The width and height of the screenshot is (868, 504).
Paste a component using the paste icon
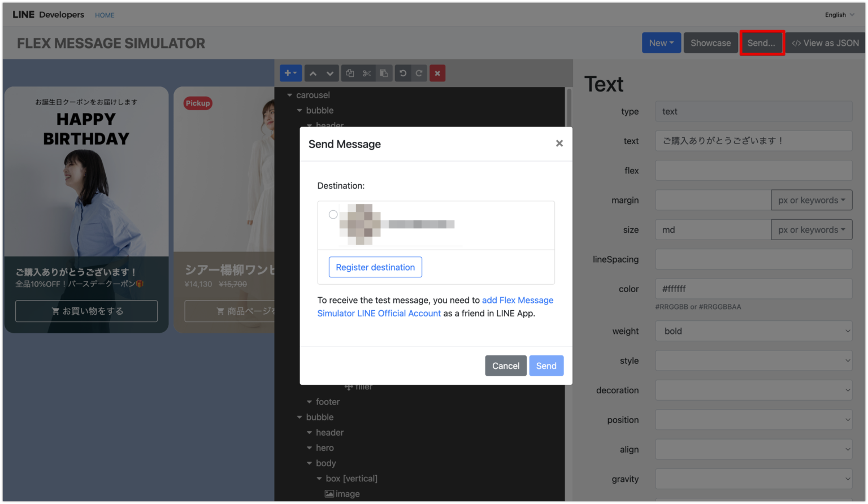click(384, 73)
